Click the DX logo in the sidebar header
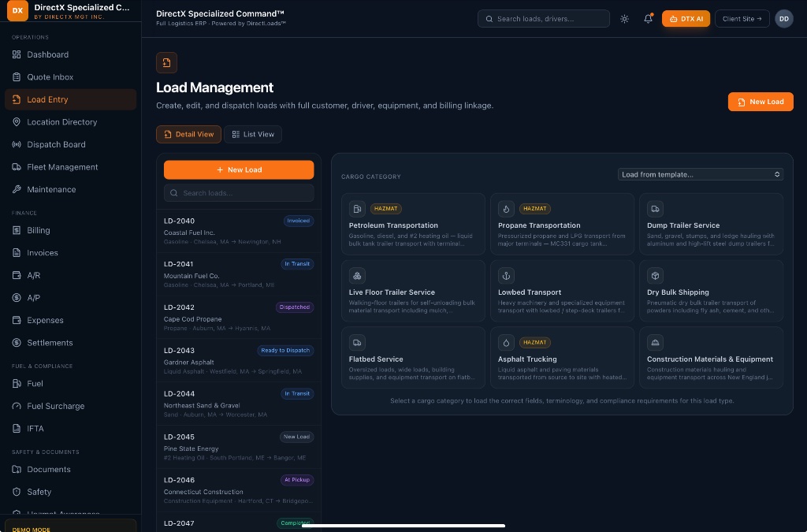The height and width of the screenshot is (532, 807). (17, 10)
